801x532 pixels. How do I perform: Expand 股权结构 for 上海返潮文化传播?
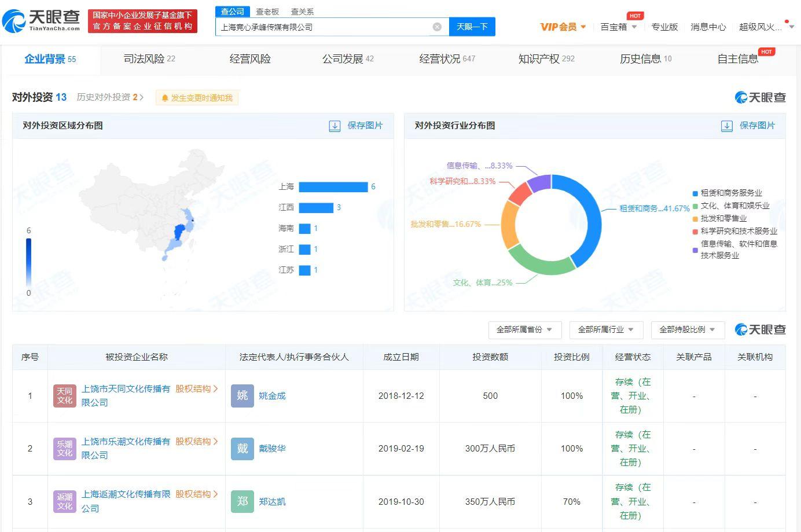[x=197, y=494]
